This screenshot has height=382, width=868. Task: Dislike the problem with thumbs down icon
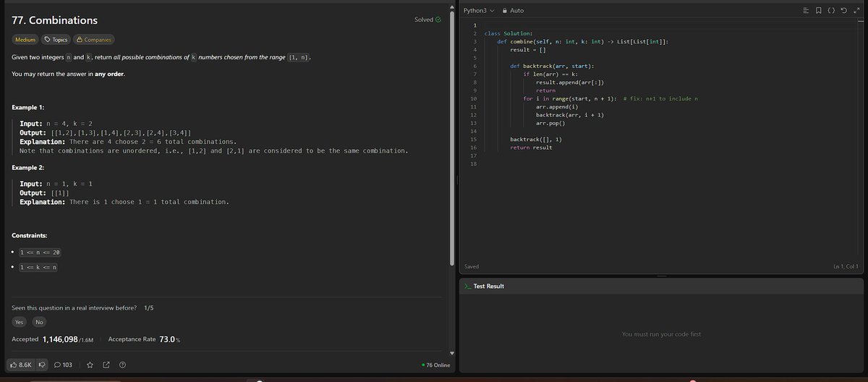click(x=41, y=365)
